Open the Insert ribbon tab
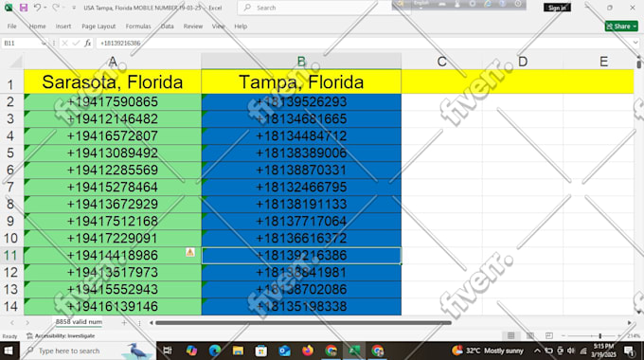This screenshot has width=644, height=360. coord(63,27)
